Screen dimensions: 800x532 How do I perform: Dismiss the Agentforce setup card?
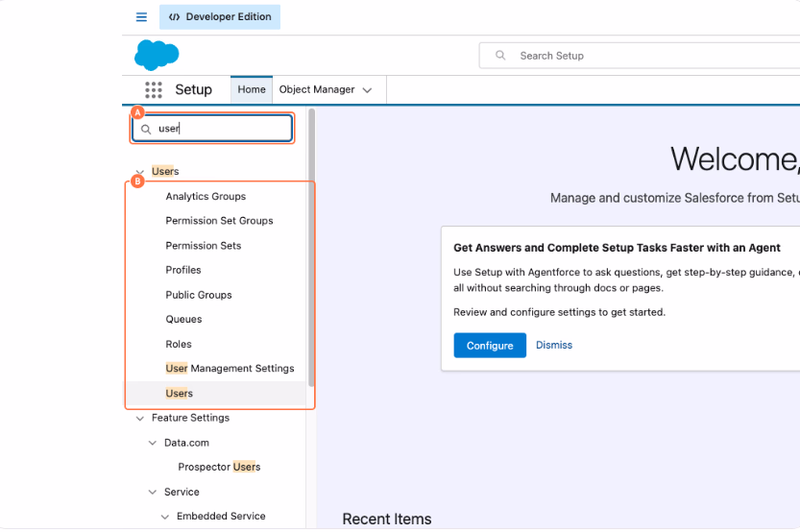pos(554,346)
